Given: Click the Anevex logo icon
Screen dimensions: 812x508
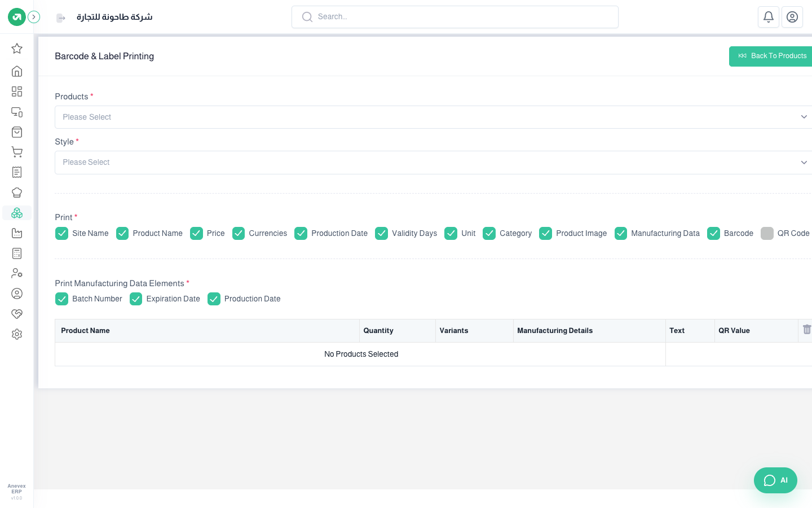Looking at the screenshot, I should coord(17,17).
